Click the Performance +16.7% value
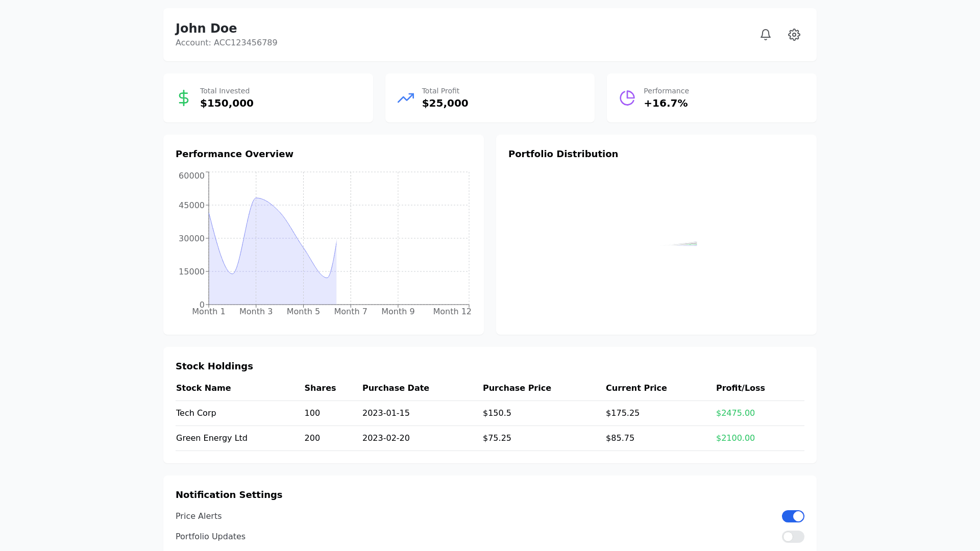Screen dimensions: 980x551 pyautogui.click(x=666, y=104)
